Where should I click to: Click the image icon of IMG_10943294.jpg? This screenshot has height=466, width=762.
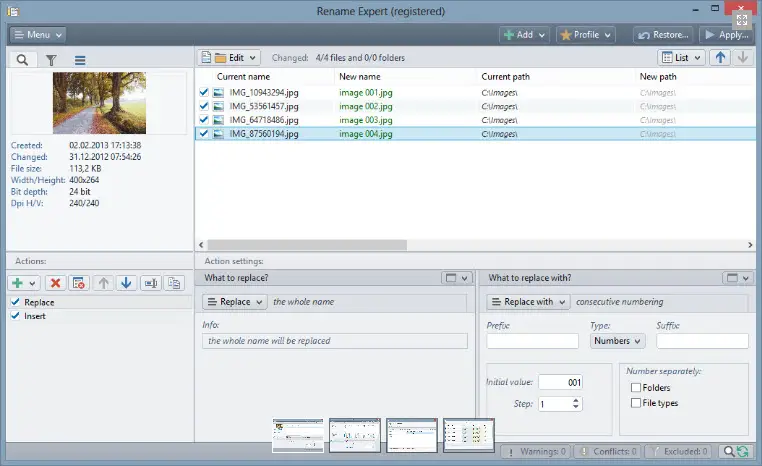coord(219,92)
